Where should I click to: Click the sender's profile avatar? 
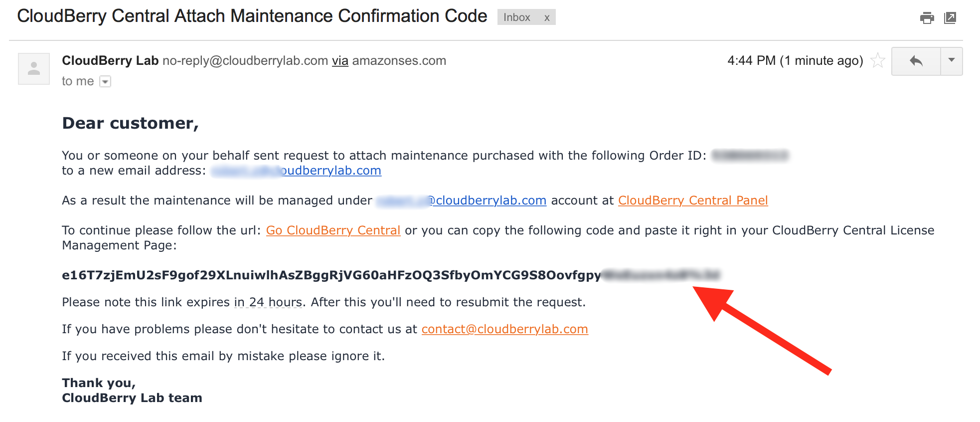[34, 69]
